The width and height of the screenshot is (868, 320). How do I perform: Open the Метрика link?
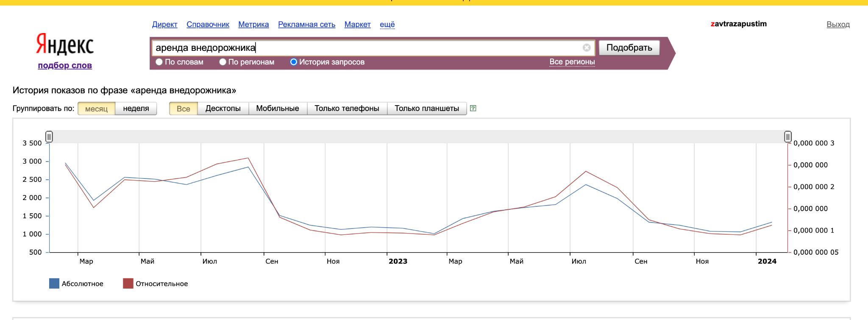pyautogui.click(x=253, y=25)
